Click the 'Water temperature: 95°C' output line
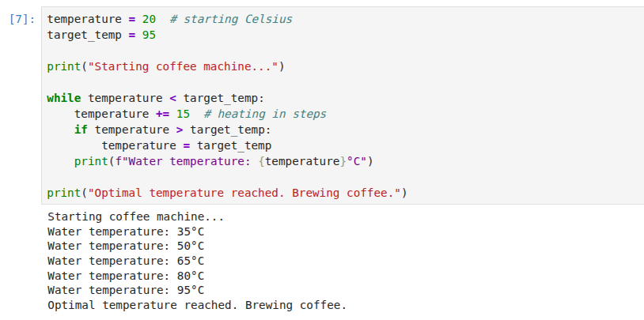The width and height of the screenshot is (644, 320). coord(126,291)
